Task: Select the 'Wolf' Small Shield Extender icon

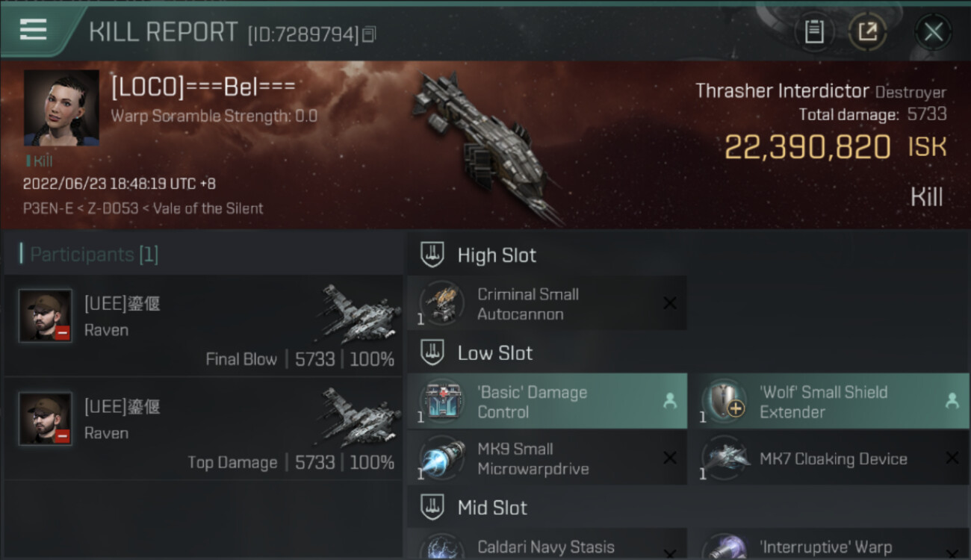Action: (724, 401)
